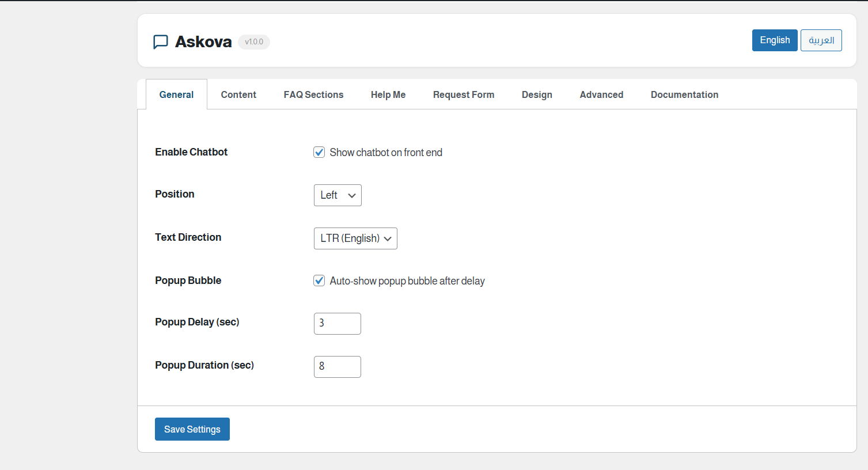Click the v1.0.0 version badge

(253, 41)
